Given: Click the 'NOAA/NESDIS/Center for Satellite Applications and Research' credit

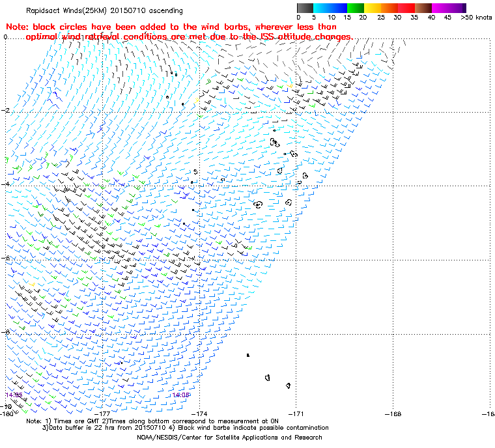Looking at the screenshot, I should point(229,438).
